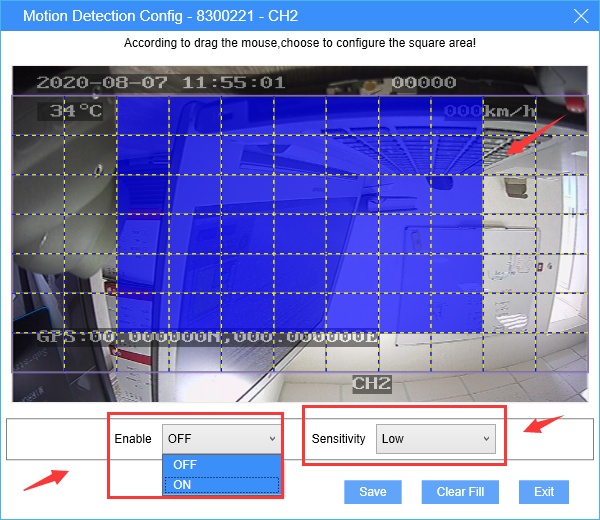600x520 pixels.
Task: Click the 00000 counter overlay text
Action: (424, 82)
